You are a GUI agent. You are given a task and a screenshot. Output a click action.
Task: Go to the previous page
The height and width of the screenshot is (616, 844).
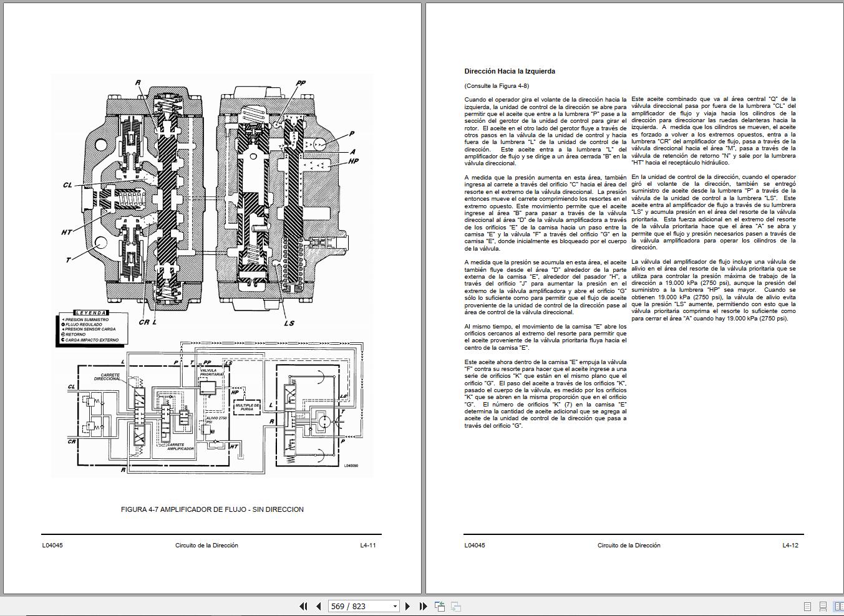coord(318,606)
